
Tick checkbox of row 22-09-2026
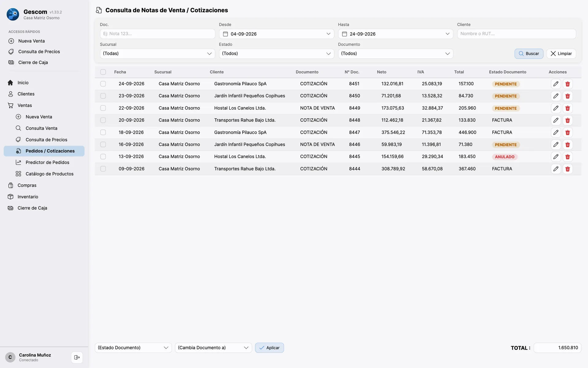(103, 108)
